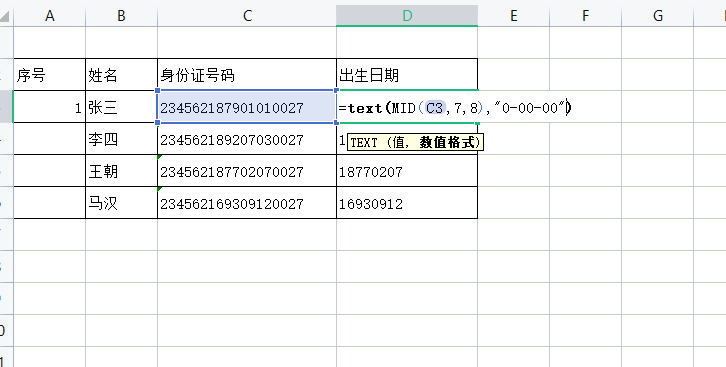Select cell containing 马汉
The height and width of the screenshot is (367, 726).
coord(121,203)
